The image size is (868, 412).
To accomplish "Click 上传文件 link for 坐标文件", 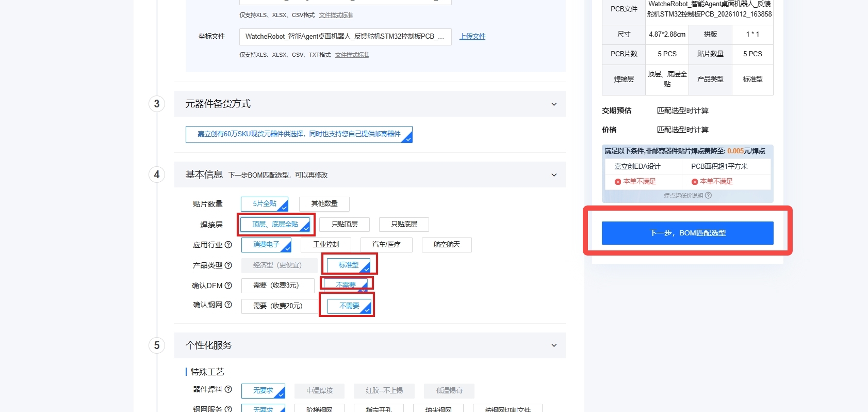I will click(x=472, y=37).
